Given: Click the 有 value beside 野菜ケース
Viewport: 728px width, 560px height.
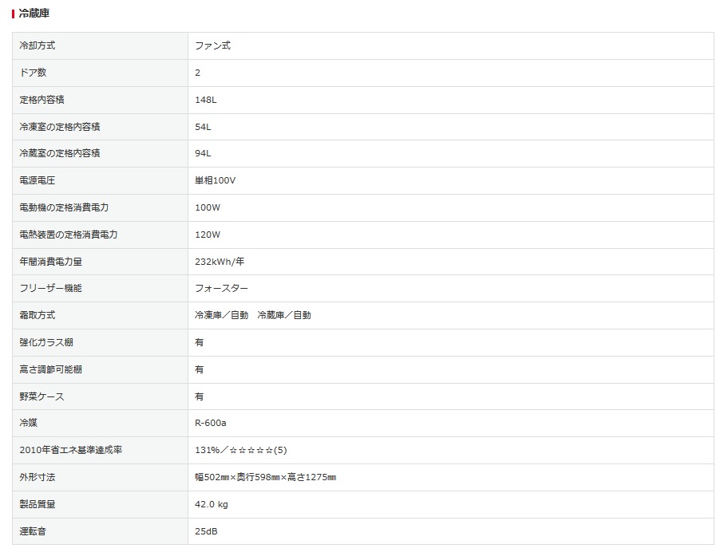Looking at the screenshot, I should [x=200, y=396].
